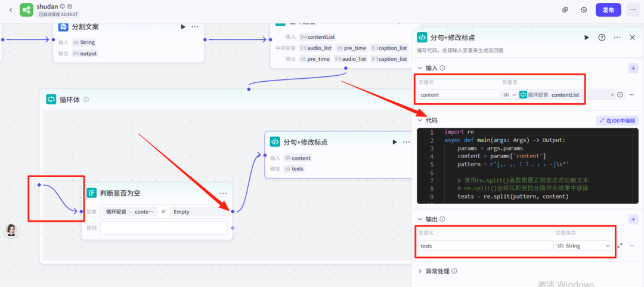Show info tooltip next to 异常处理
Viewport: 644px width, 287px height.
454,271
